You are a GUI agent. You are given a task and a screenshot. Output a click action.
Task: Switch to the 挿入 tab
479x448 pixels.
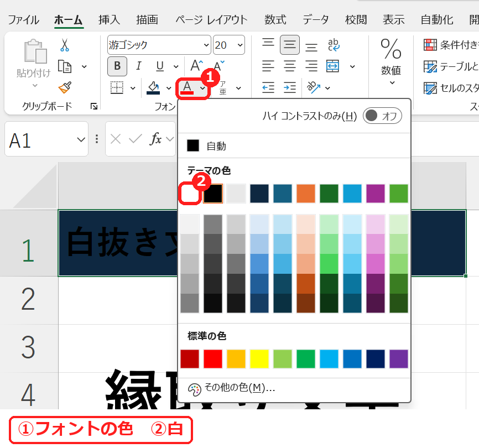[109, 20]
